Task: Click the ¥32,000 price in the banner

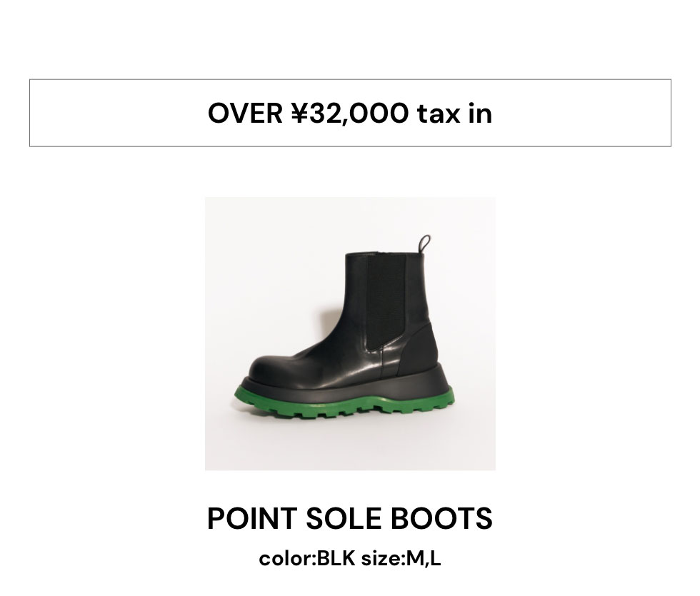Action: click(350, 113)
